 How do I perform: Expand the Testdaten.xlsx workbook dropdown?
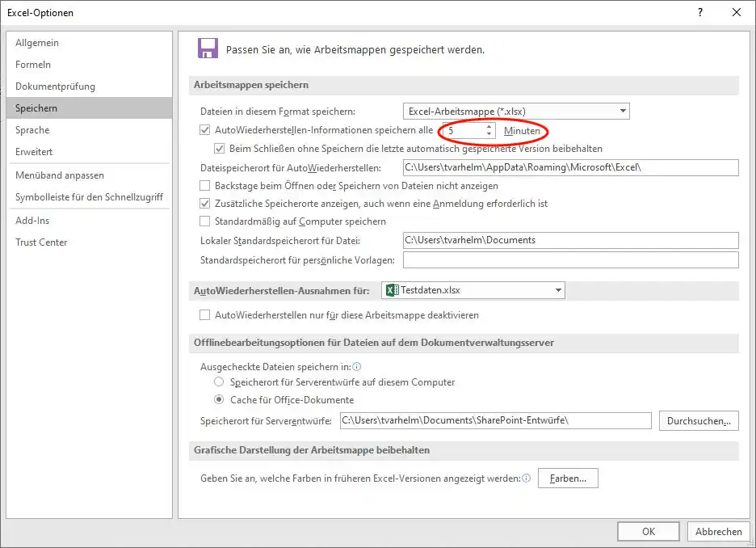pyautogui.click(x=558, y=290)
